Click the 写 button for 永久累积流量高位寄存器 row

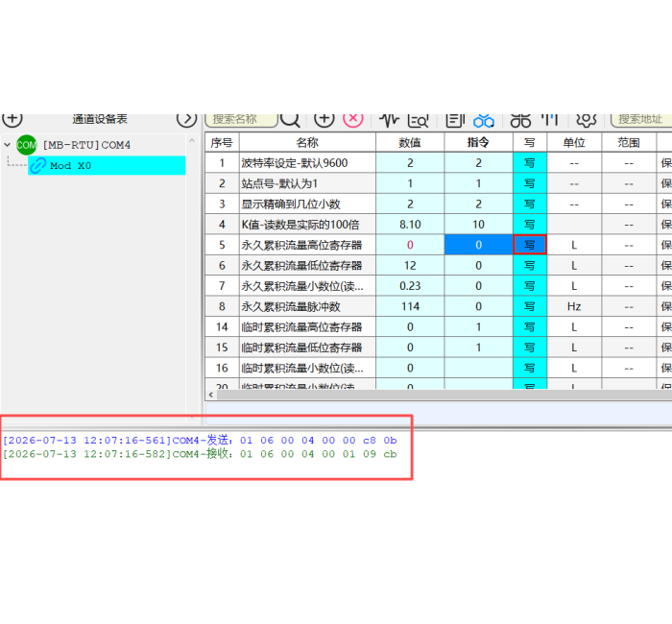coord(530,245)
